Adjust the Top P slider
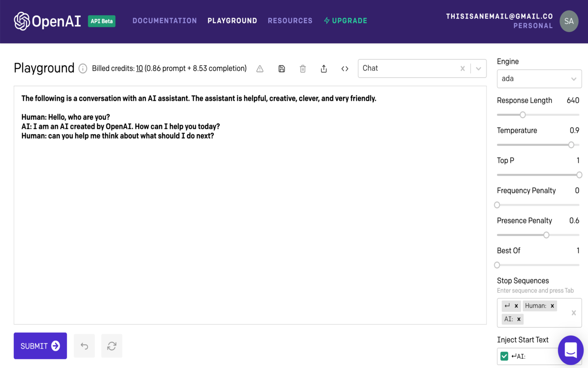Screen dimensions: 588x368 pos(579,175)
